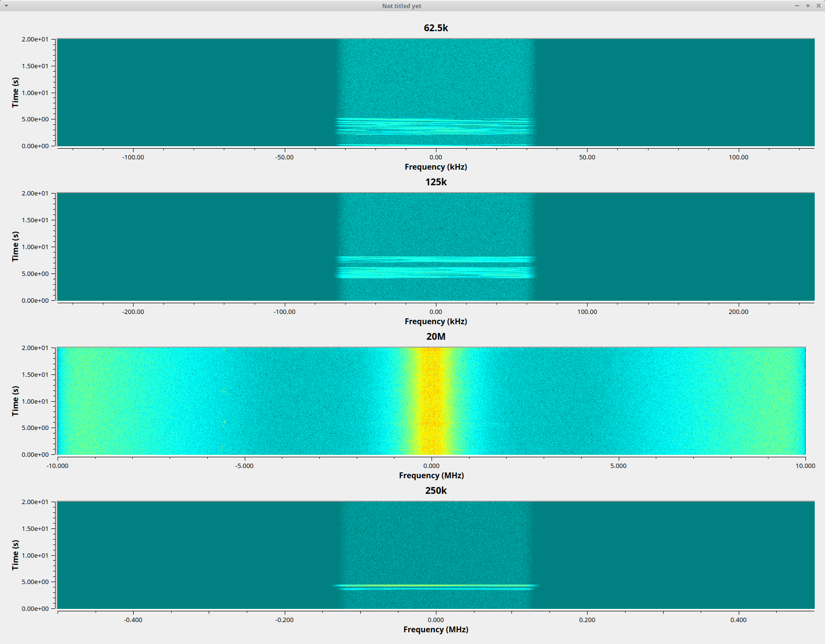
Task: Click the bright signal burst in 62.5k waterfall
Action: tap(435, 126)
